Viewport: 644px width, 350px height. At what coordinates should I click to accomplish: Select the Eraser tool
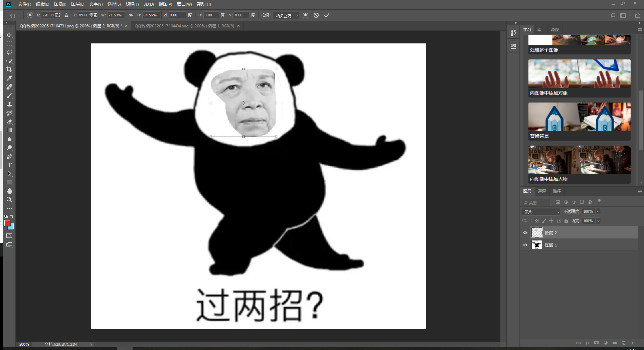pos(9,122)
